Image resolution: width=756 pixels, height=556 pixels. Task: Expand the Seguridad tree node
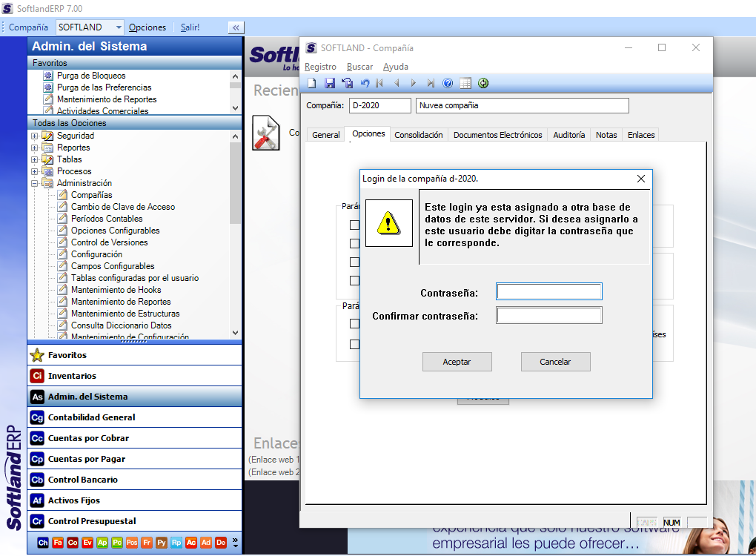point(35,136)
